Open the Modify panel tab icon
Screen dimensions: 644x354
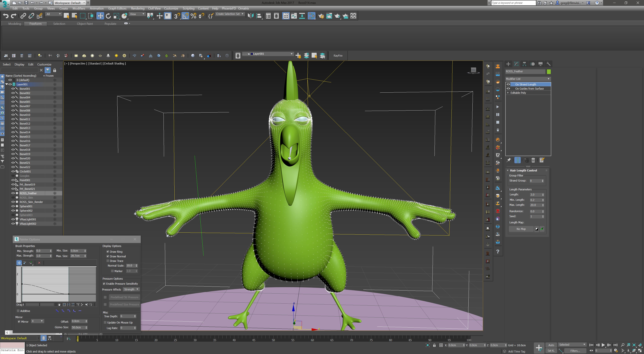click(516, 64)
